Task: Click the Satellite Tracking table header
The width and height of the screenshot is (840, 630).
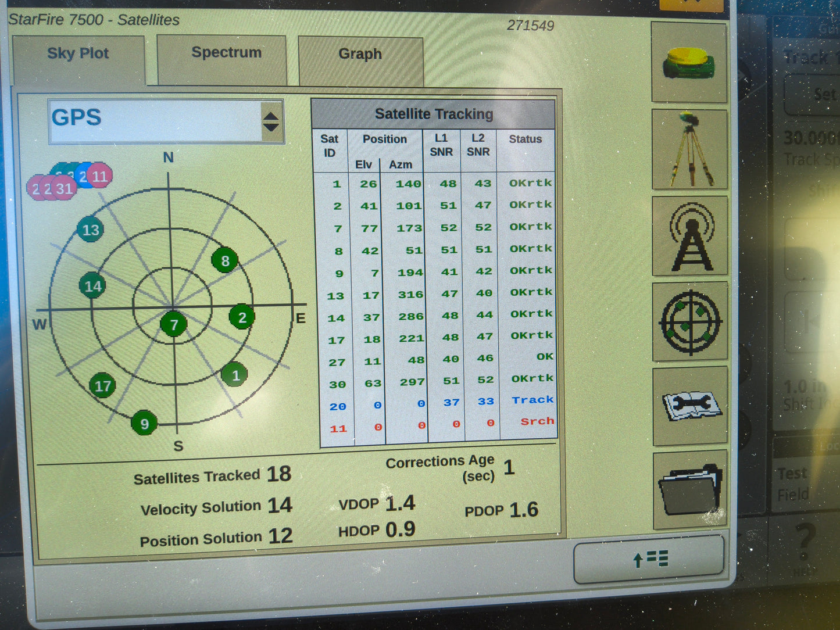Action: pos(435,114)
